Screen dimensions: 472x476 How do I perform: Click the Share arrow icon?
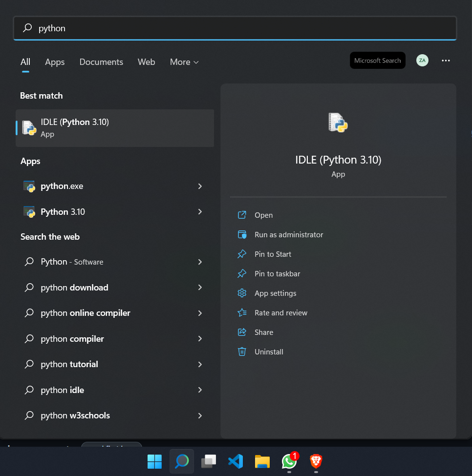(242, 332)
